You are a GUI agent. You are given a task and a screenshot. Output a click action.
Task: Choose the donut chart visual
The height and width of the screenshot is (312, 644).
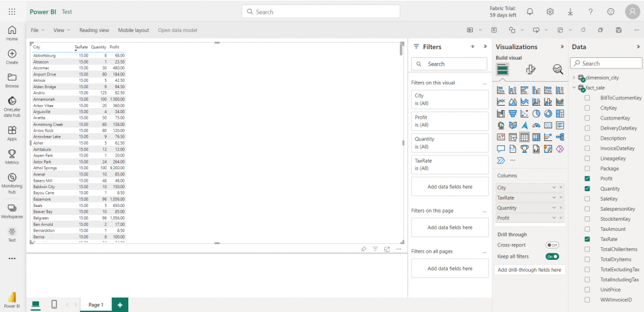[548, 113]
